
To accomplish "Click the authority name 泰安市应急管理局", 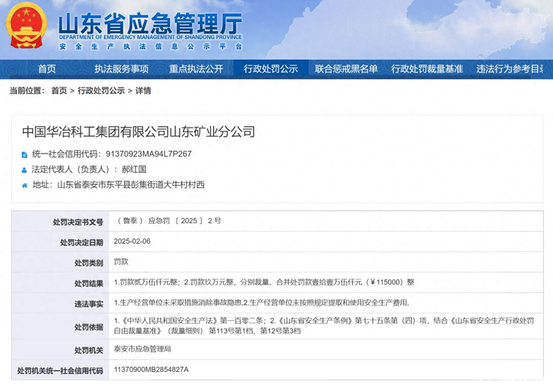I will pyautogui.click(x=142, y=349).
